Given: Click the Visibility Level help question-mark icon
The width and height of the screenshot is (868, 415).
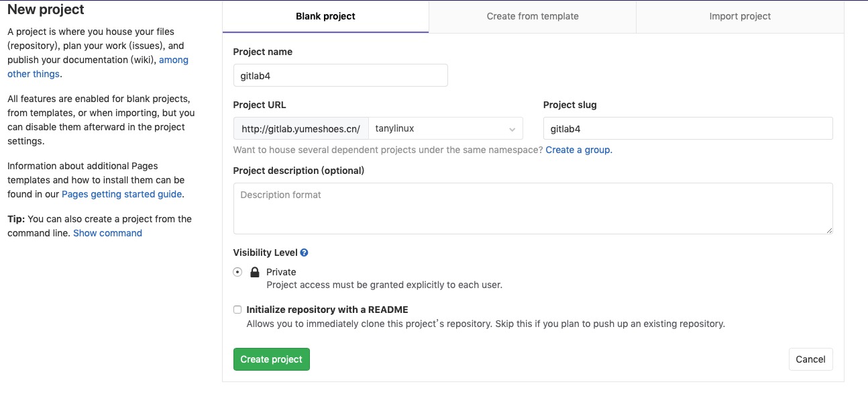Looking at the screenshot, I should point(304,253).
